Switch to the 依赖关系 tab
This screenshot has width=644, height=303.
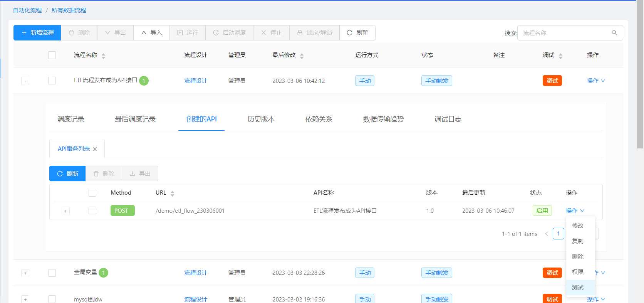(319, 119)
